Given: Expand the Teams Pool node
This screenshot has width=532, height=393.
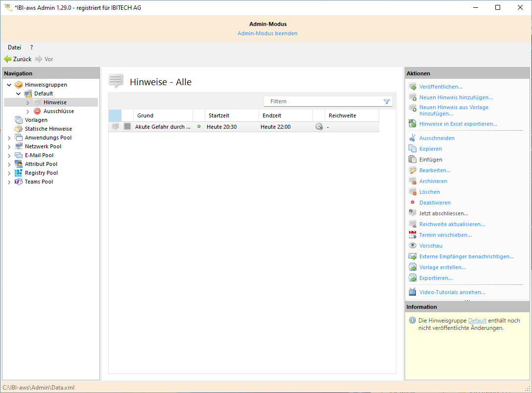Looking at the screenshot, I should pyautogui.click(x=9, y=182).
